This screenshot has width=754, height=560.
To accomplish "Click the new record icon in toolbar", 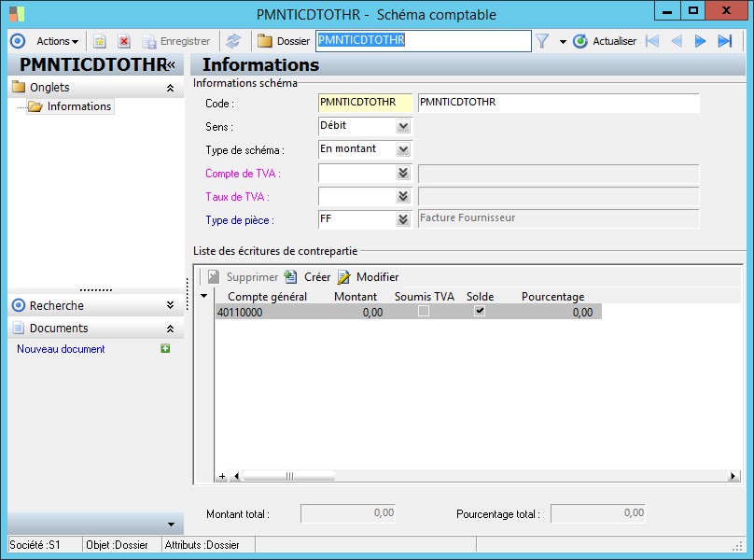I will 100,41.
